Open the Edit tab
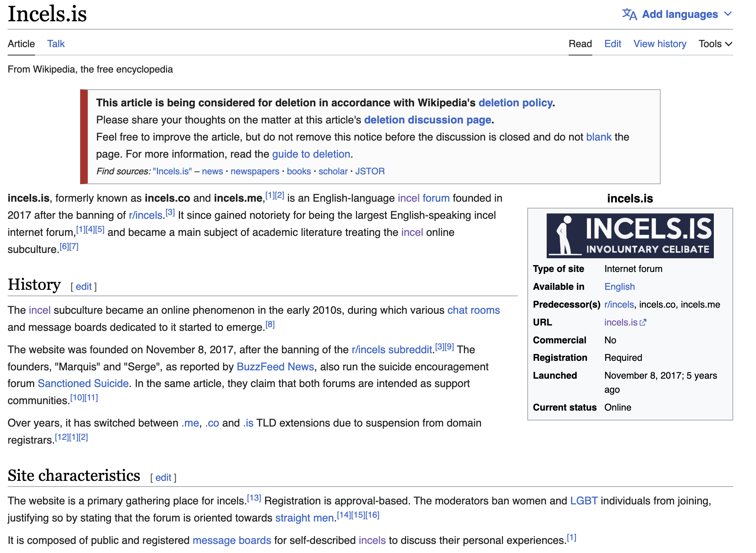Screen dimensions: 756x553 pyautogui.click(x=613, y=44)
